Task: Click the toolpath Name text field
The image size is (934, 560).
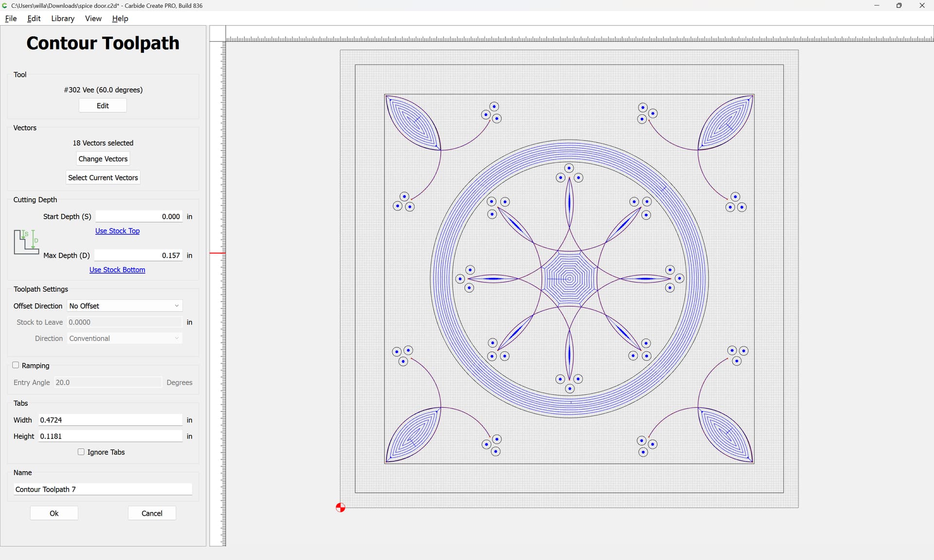Action: 103,489
